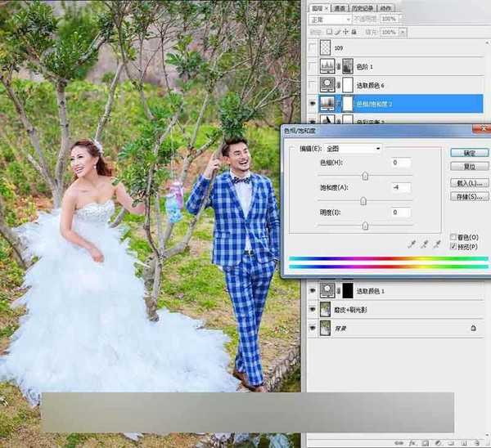This screenshot has width=491, height=448.
Task: Toggle the 预览(P) preview checkbox
Action: coord(453,246)
